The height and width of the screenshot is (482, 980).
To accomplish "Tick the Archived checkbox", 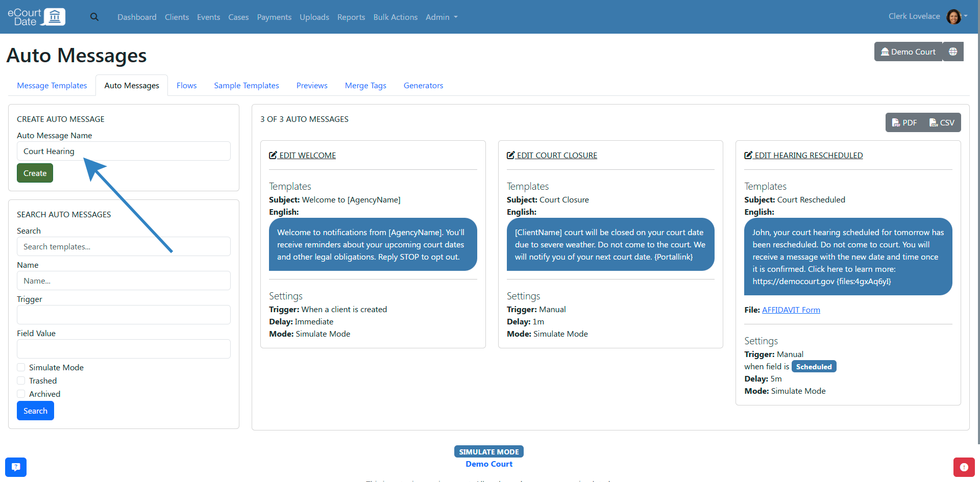I will click(21, 394).
